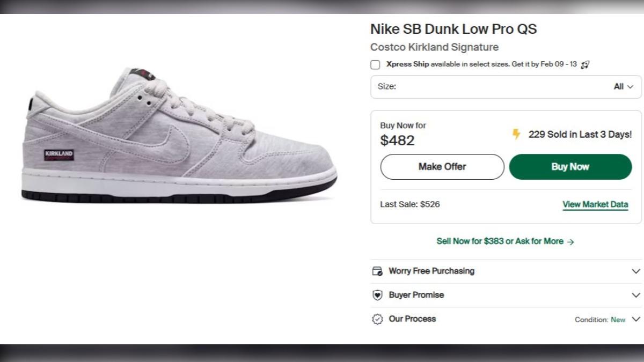Viewport: 644px width, 362px height.
Task: Click the Xpress Ship delivery icon
Action: point(585,65)
